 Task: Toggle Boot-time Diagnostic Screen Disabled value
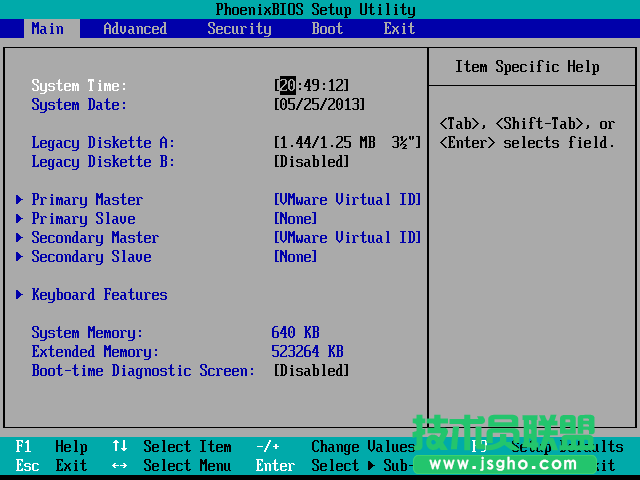tap(311, 371)
